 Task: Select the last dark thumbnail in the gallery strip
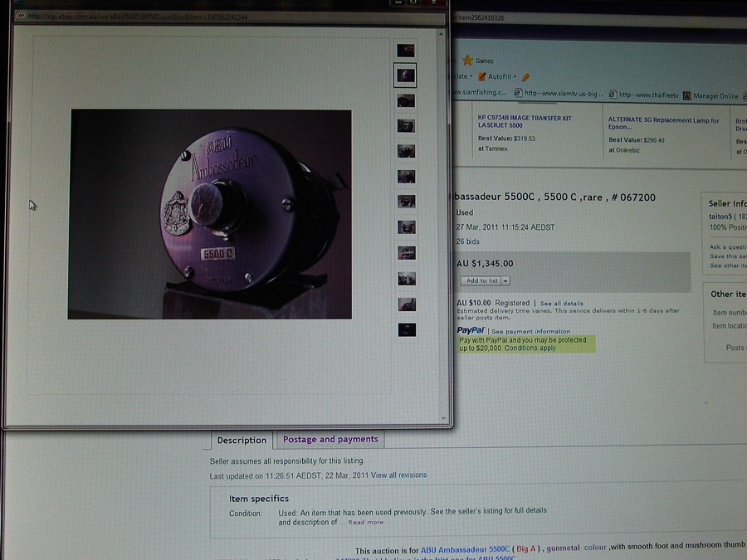[407, 329]
